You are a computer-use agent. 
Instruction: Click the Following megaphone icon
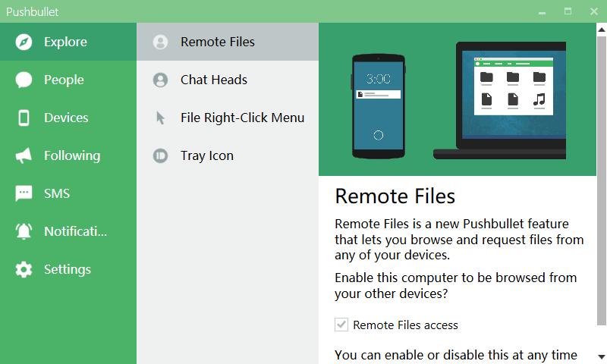[x=24, y=155]
